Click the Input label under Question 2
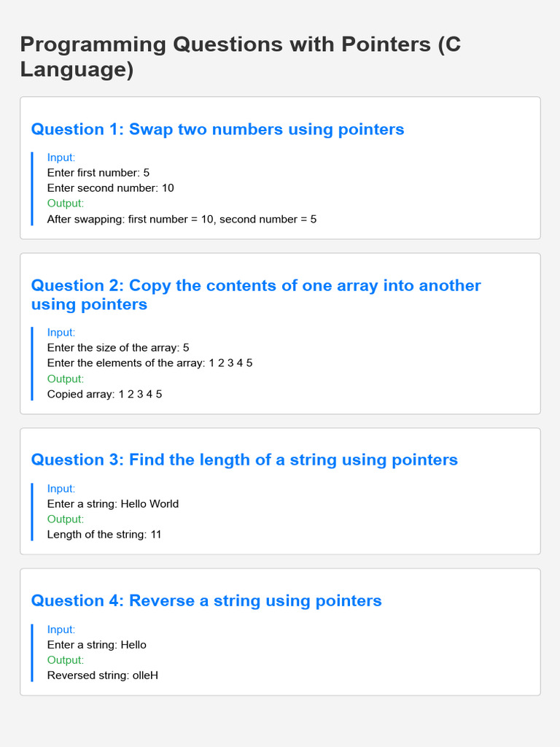The height and width of the screenshot is (747, 560). pyautogui.click(x=61, y=333)
